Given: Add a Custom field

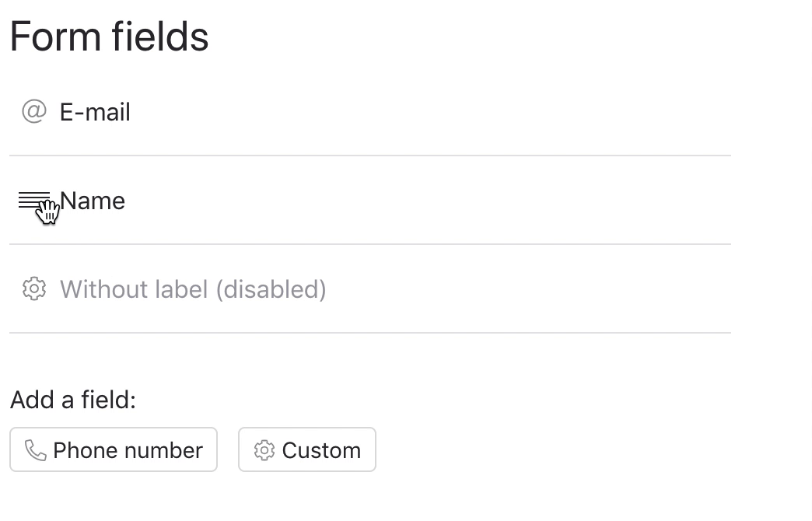Looking at the screenshot, I should click(307, 449).
